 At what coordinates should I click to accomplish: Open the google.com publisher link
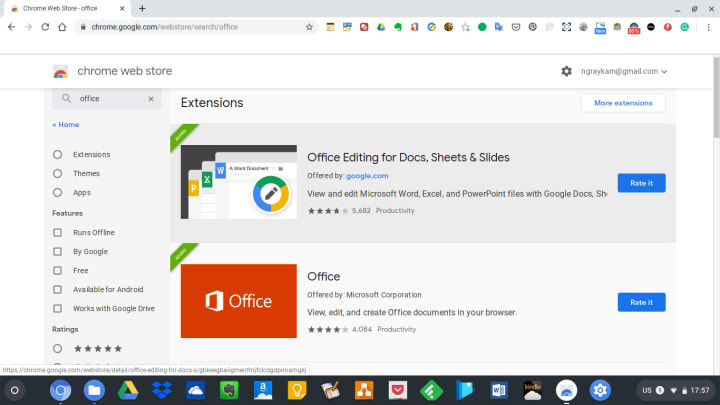click(x=367, y=176)
